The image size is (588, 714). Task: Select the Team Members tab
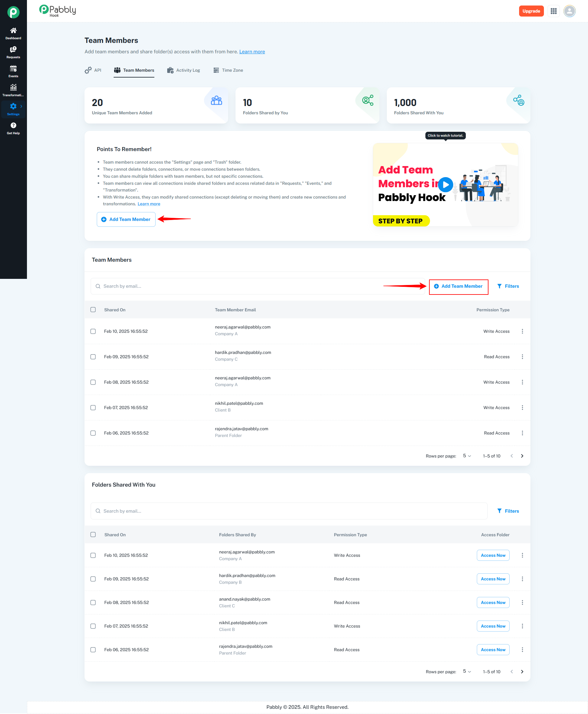pyautogui.click(x=134, y=70)
